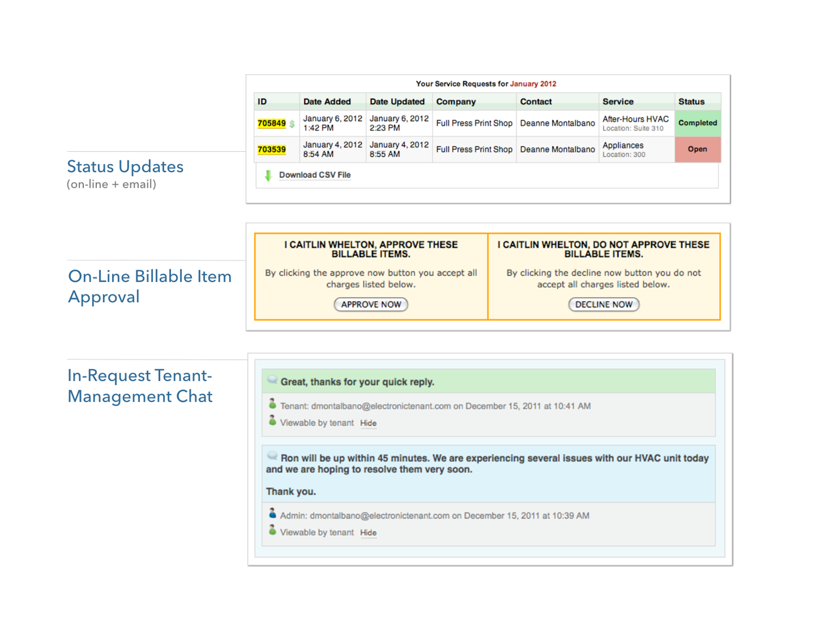Sort by the Date Added column
The height and width of the screenshot is (644, 832).
point(327,102)
